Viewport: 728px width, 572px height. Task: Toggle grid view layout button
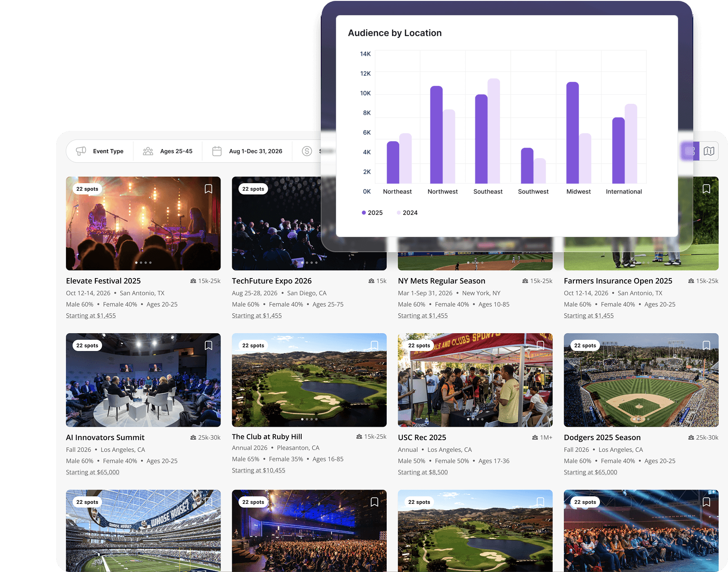click(690, 151)
